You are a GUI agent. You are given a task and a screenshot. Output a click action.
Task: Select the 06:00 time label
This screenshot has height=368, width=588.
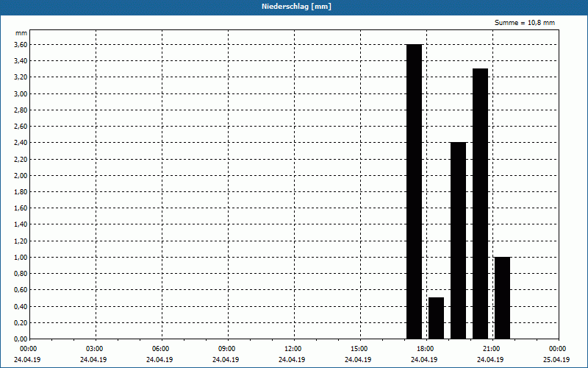160,349
